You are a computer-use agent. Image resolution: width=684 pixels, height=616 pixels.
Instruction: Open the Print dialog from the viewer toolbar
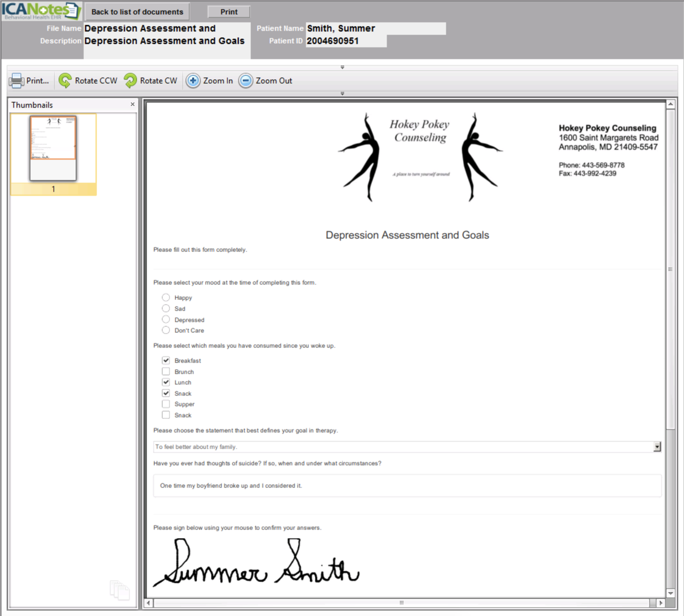click(29, 80)
